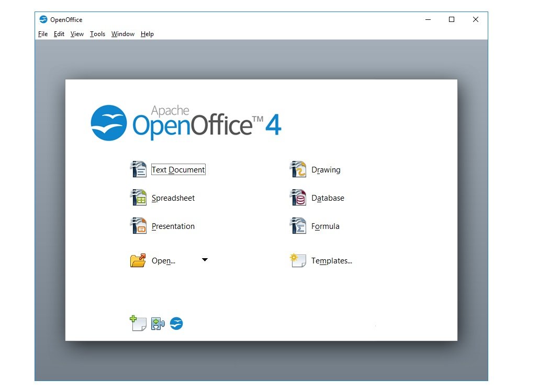Open the File menu
The height and width of the screenshot is (392, 539).
point(43,34)
